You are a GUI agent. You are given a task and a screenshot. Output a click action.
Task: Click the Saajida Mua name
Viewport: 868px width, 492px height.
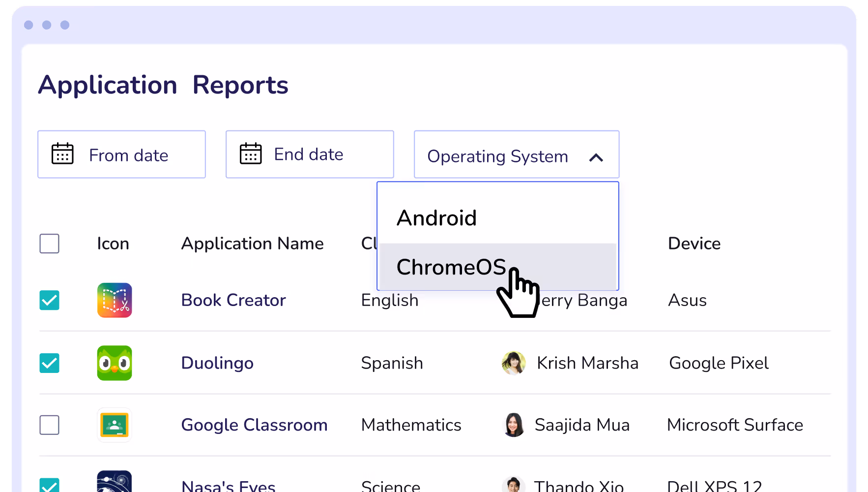pyautogui.click(x=582, y=425)
